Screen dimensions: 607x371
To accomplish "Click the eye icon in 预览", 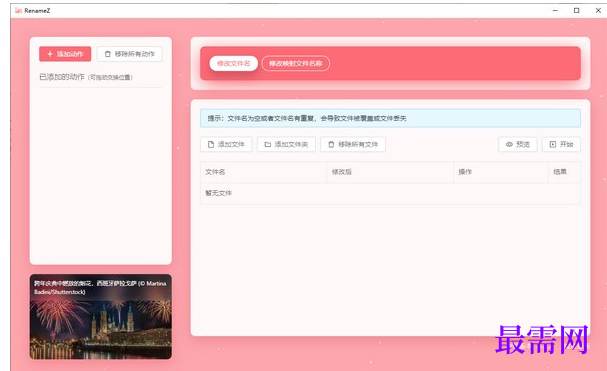I will (x=509, y=144).
